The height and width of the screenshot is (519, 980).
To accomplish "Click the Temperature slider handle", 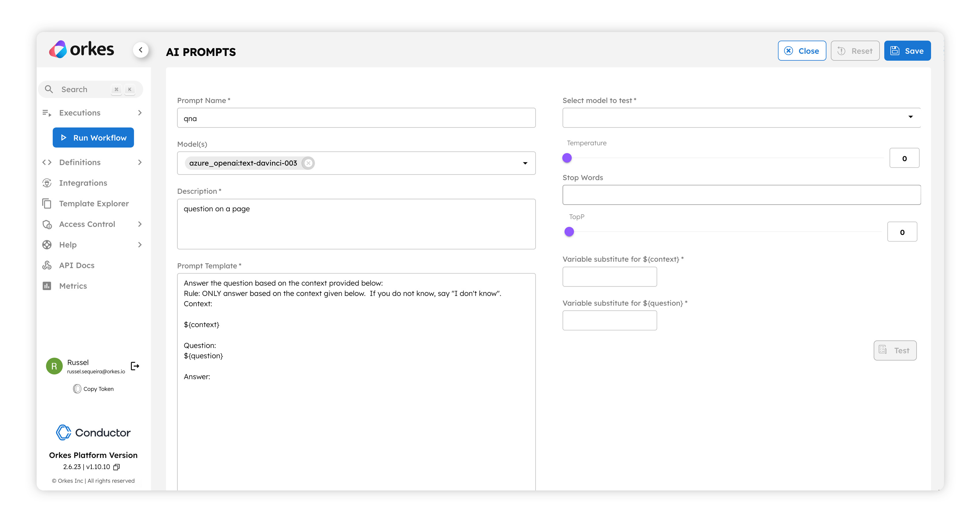I will click(x=567, y=158).
